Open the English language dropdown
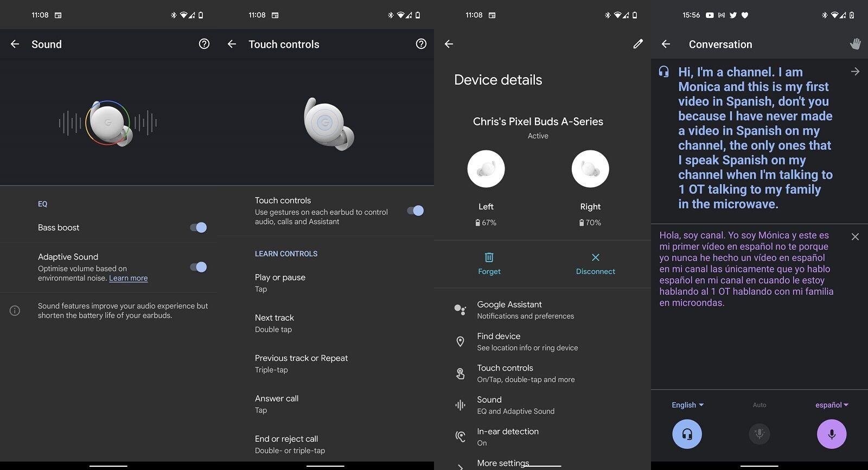Screen dimensions: 868x470 687,405
